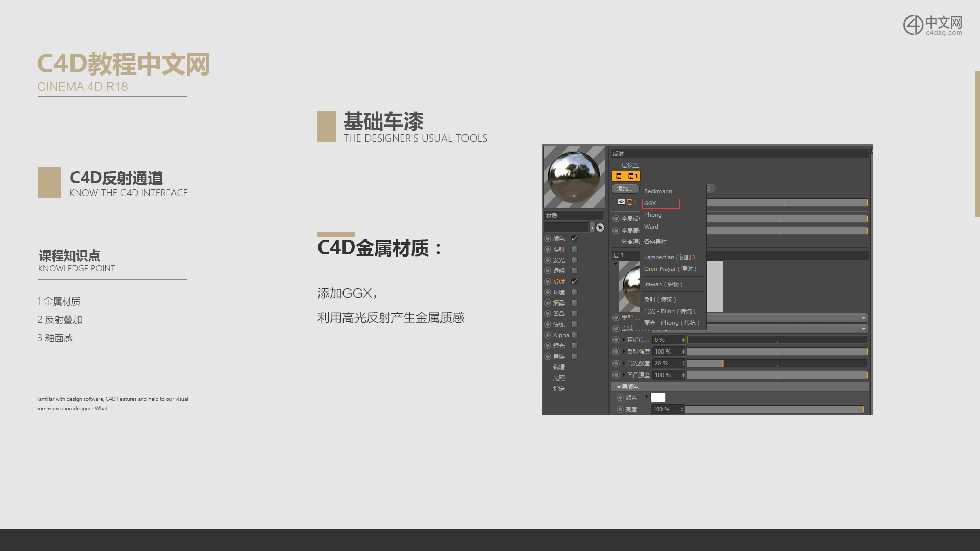The width and height of the screenshot is (980, 551).
Task: Enable the Alpha channel checkbox
Action: tap(574, 335)
